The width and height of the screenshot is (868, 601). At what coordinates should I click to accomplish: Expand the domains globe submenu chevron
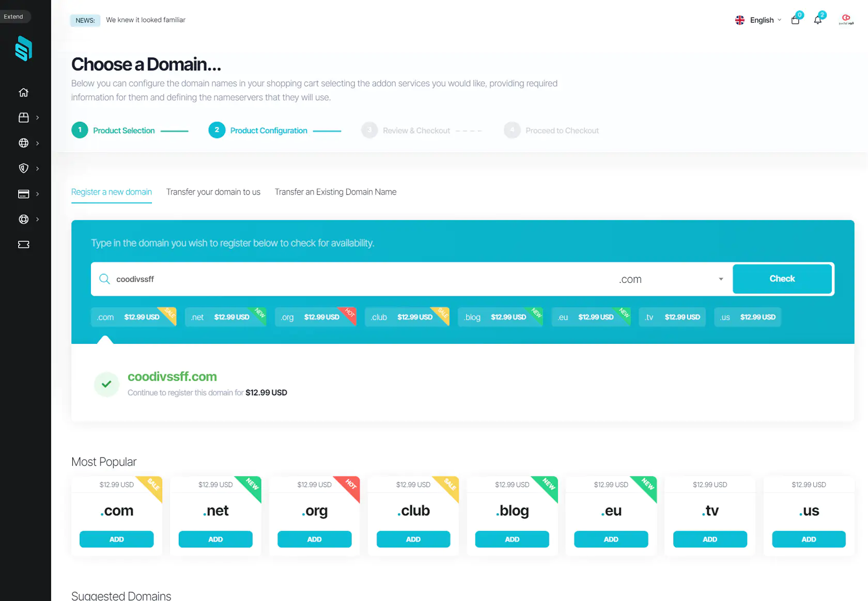pos(37,143)
